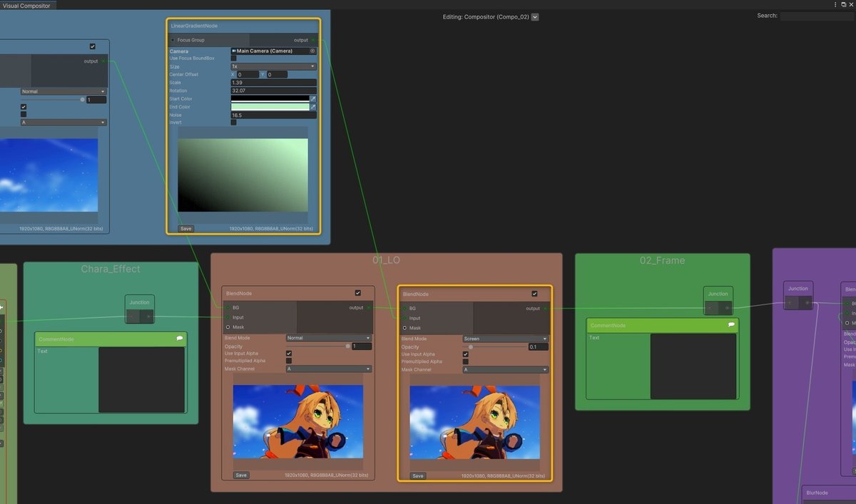
Task: Click the Search input field
Action: [817, 16]
